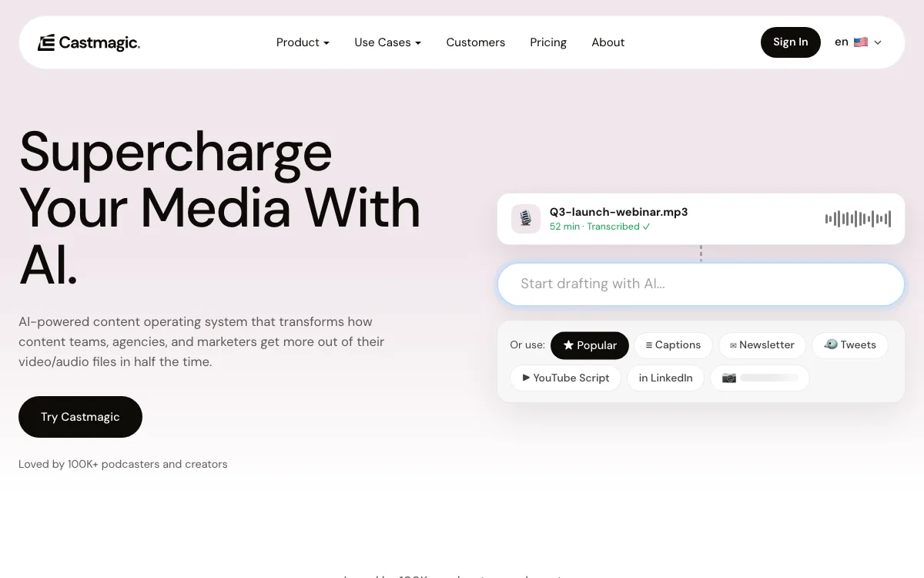Open the en language selector
The width and height of the screenshot is (924, 578).
858,42
